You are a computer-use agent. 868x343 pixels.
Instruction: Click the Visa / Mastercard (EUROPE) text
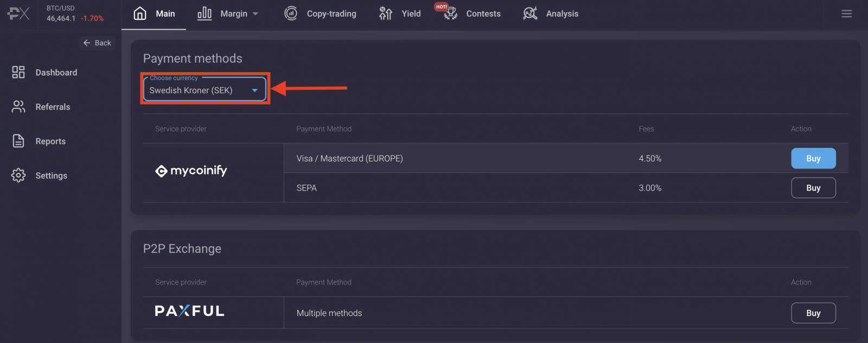pyautogui.click(x=349, y=158)
